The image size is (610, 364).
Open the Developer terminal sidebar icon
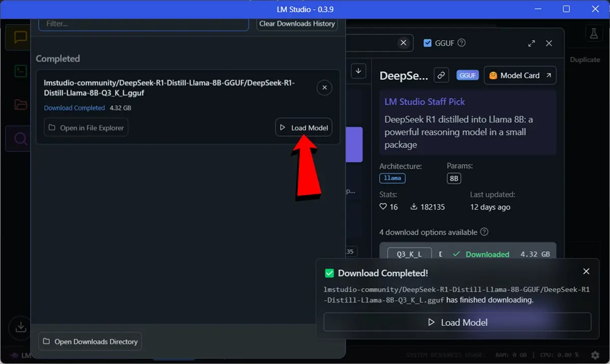[x=20, y=71]
